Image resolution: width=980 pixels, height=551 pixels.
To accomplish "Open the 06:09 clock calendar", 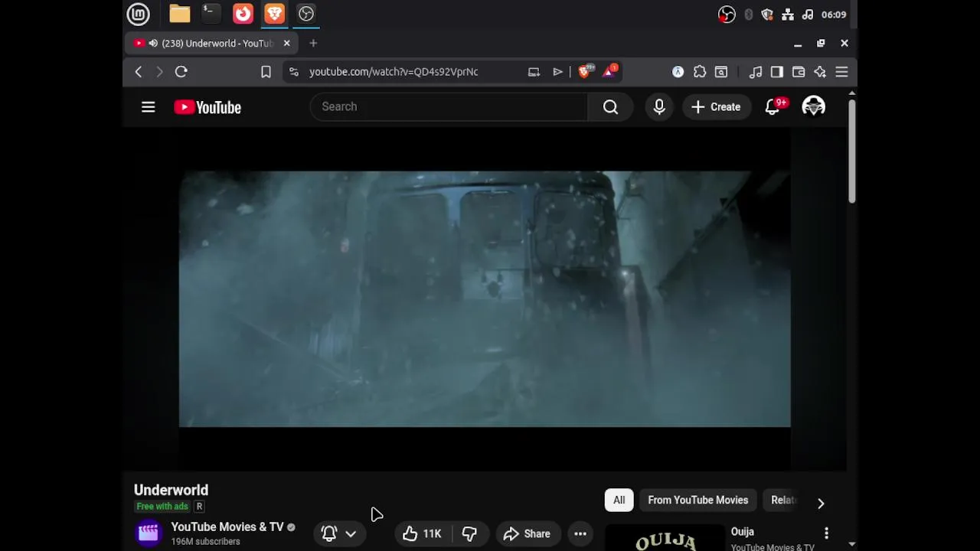I will 834,15.
